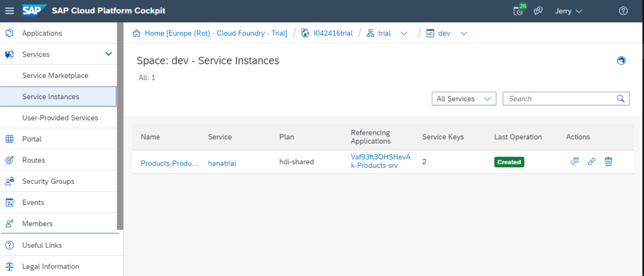Click the refresh icon near title

pos(621,61)
